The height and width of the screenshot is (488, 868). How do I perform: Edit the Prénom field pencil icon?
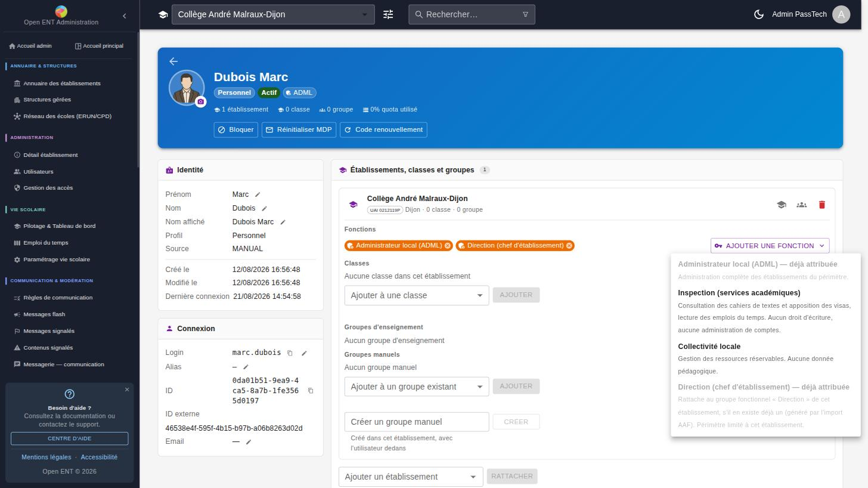pos(258,194)
